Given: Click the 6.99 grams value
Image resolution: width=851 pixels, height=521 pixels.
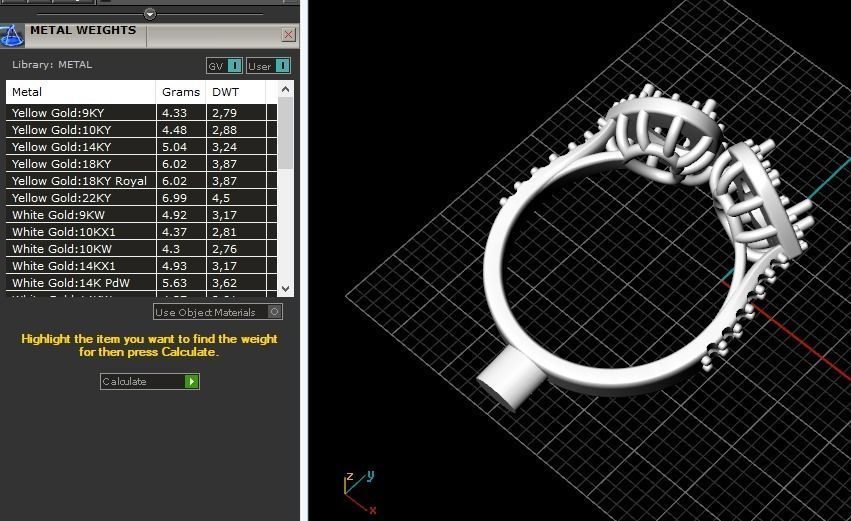Looking at the screenshot, I should [174, 198].
